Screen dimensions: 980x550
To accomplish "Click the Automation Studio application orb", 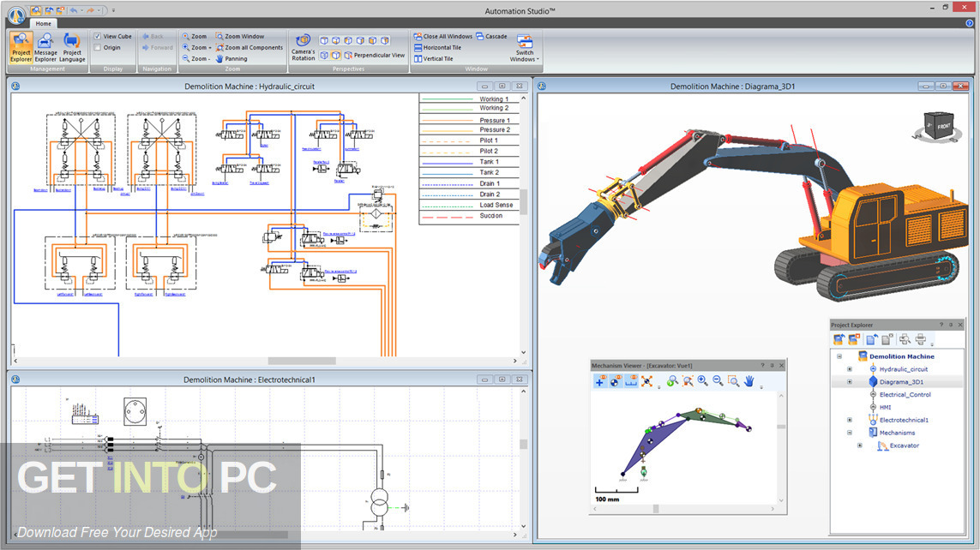I will (15, 14).
